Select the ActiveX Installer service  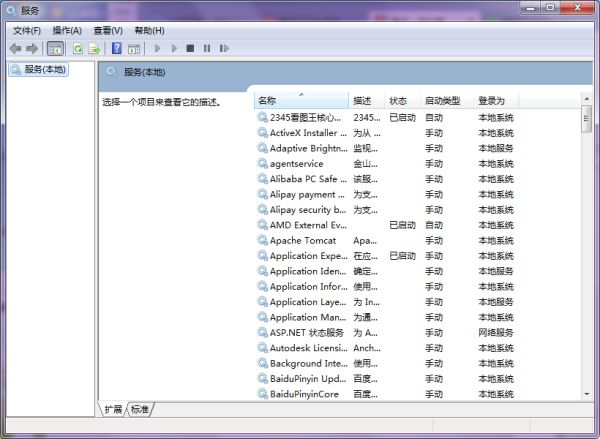coord(386,133)
